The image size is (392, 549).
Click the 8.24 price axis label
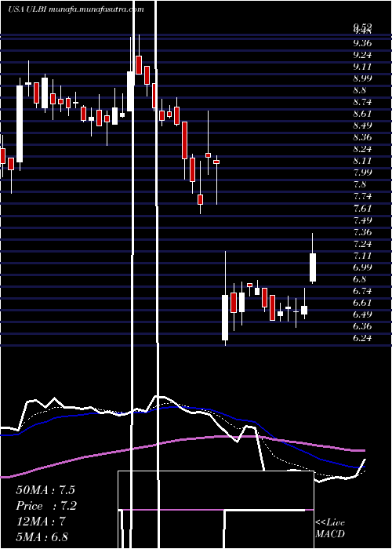pyautogui.click(x=362, y=149)
